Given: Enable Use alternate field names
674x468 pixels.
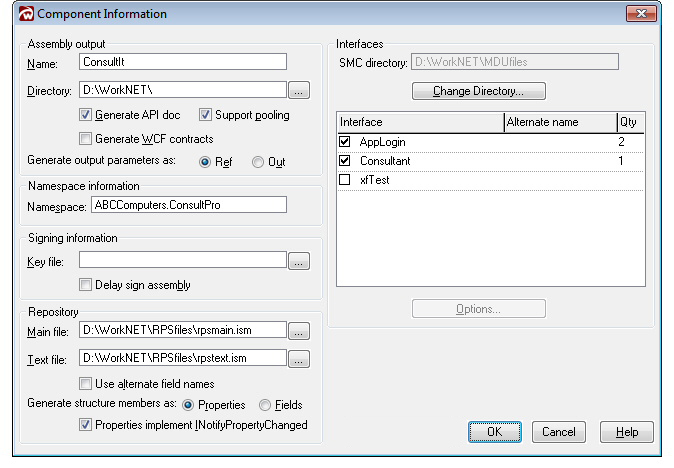Looking at the screenshot, I should (x=86, y=383).
